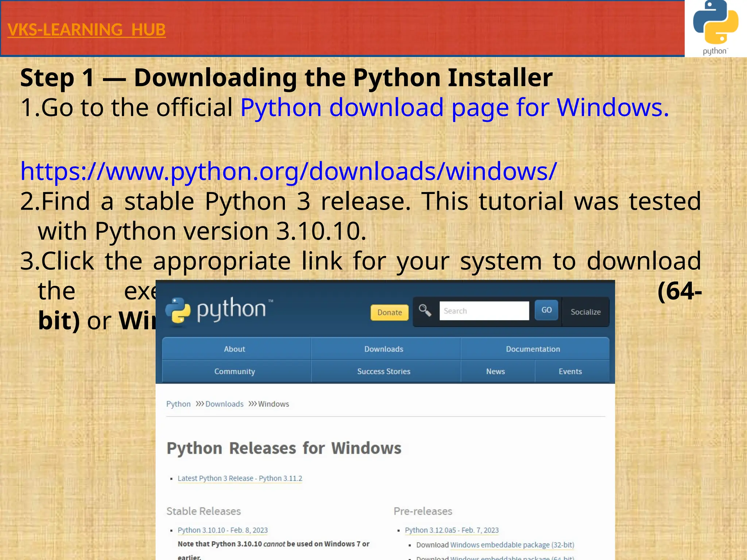Click the 'Step 1 — Downloading the Python Installer' title
Viewport: 747px width, 560px height.
pos(286,78)
